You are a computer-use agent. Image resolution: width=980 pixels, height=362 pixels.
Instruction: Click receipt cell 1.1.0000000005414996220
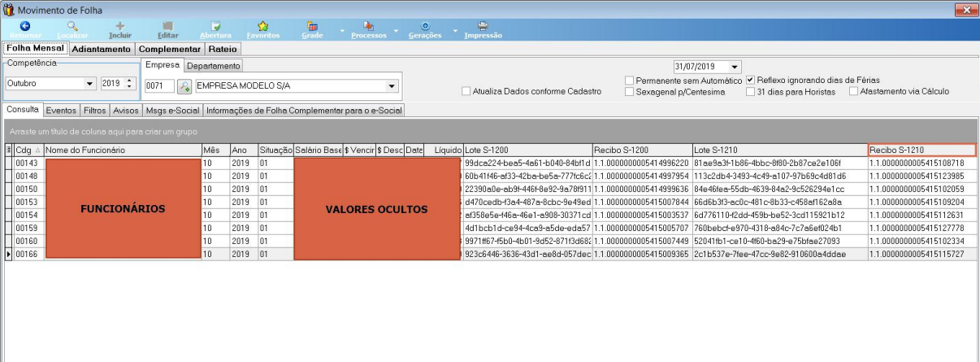tap(642, 163)
